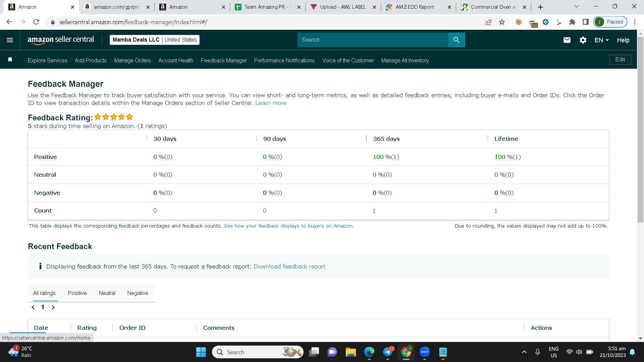644x362 pixels.
Task: Switch to Team Amazing PR browser tab
Action: tap(267, 7)
